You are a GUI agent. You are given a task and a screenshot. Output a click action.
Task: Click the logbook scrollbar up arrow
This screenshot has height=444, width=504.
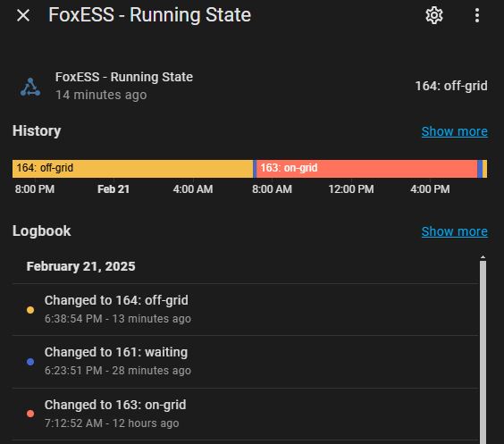pyautogui.click(x=483, y=257)
